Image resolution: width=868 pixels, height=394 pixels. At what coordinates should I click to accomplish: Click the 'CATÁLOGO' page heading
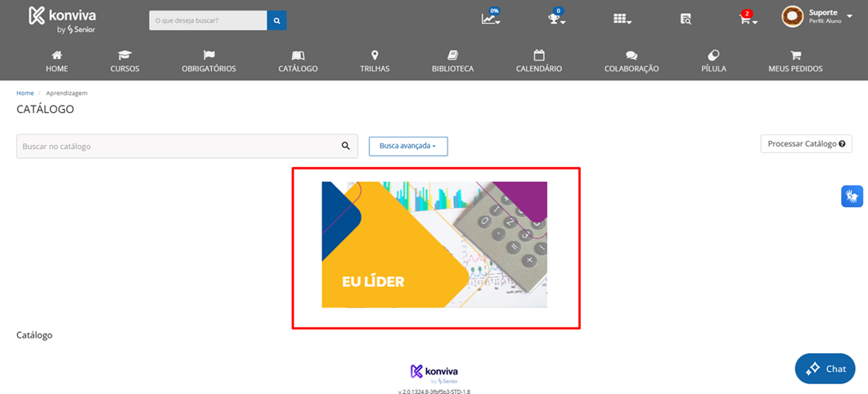click(45, 109)
